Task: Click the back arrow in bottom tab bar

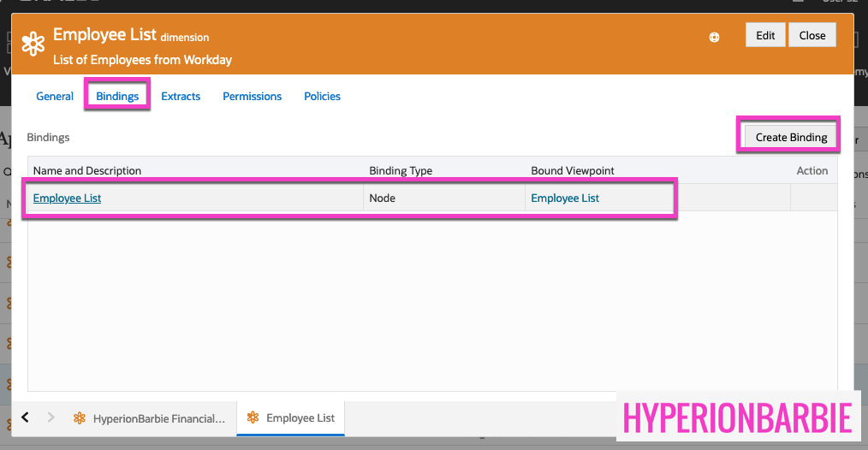Action: pyautogui.click(x=26, y=417)
